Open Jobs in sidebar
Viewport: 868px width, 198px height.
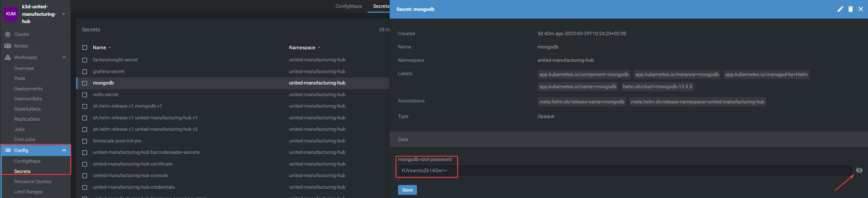pos(19,129)
